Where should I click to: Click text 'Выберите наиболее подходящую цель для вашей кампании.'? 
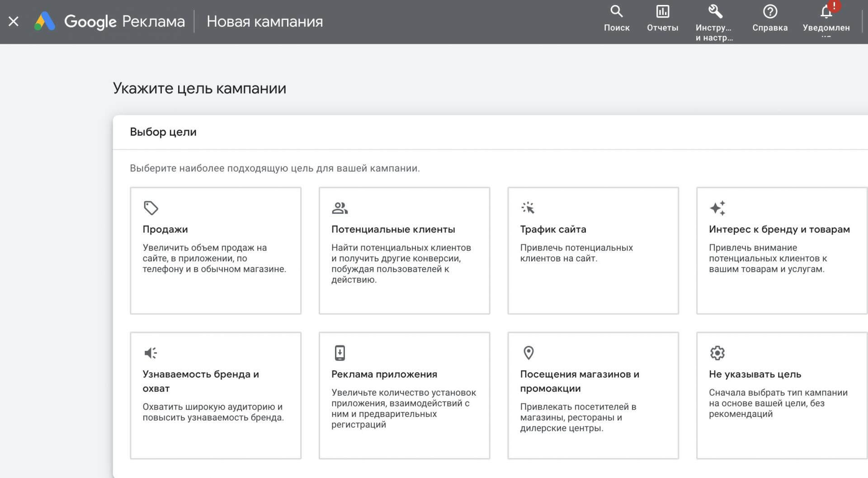(x=275, y=168)
